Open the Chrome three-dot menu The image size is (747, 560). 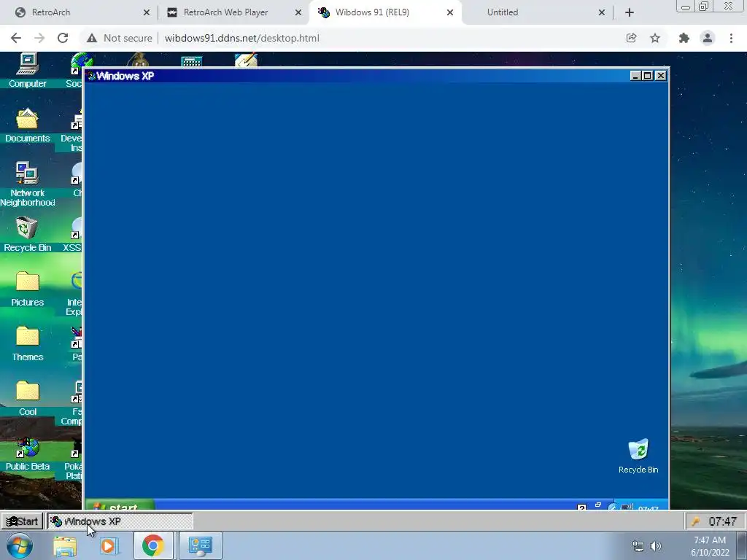click(x=731, y=38)
